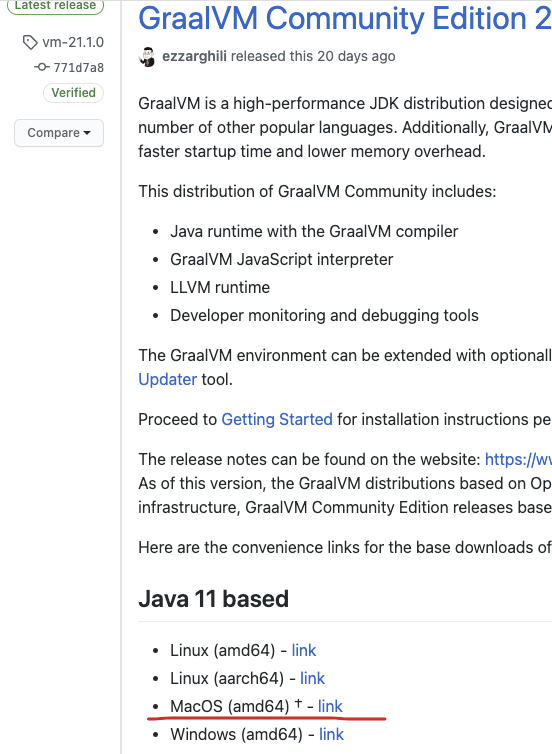Screen dimensions: 552x754
Task: Open the Compare dropdown
Action: point(59,133)
